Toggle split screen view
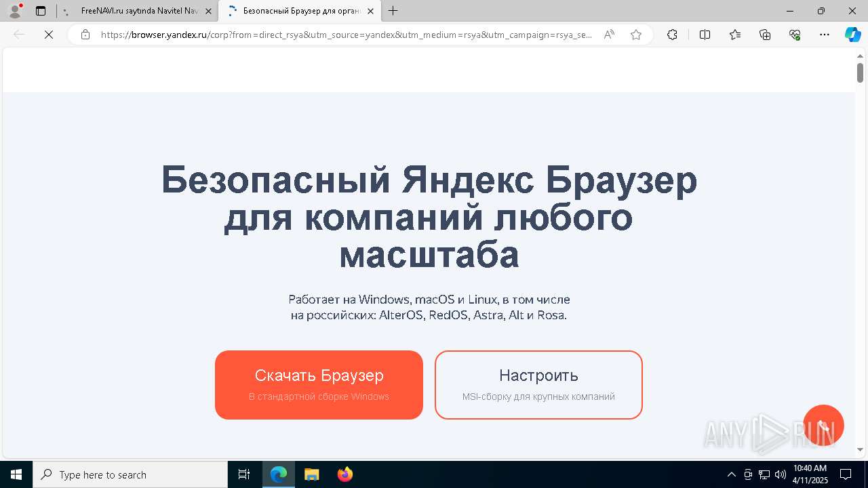 [705, 35]
